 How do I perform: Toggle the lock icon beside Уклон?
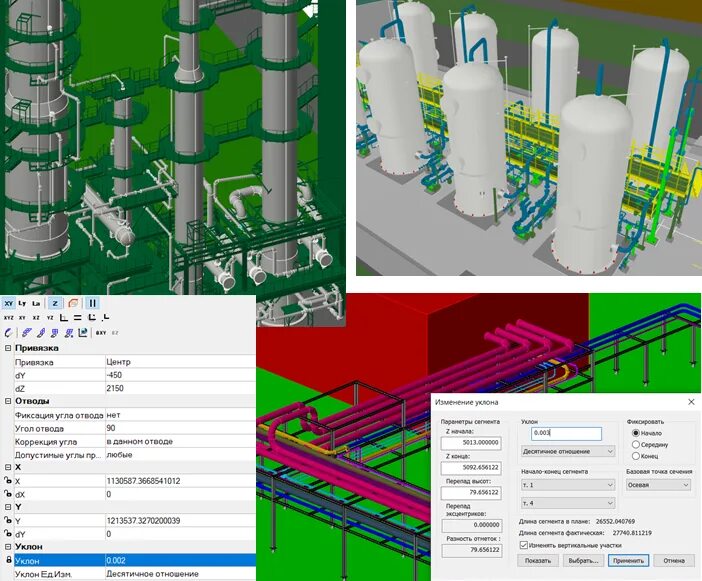[x=8, y=560]
